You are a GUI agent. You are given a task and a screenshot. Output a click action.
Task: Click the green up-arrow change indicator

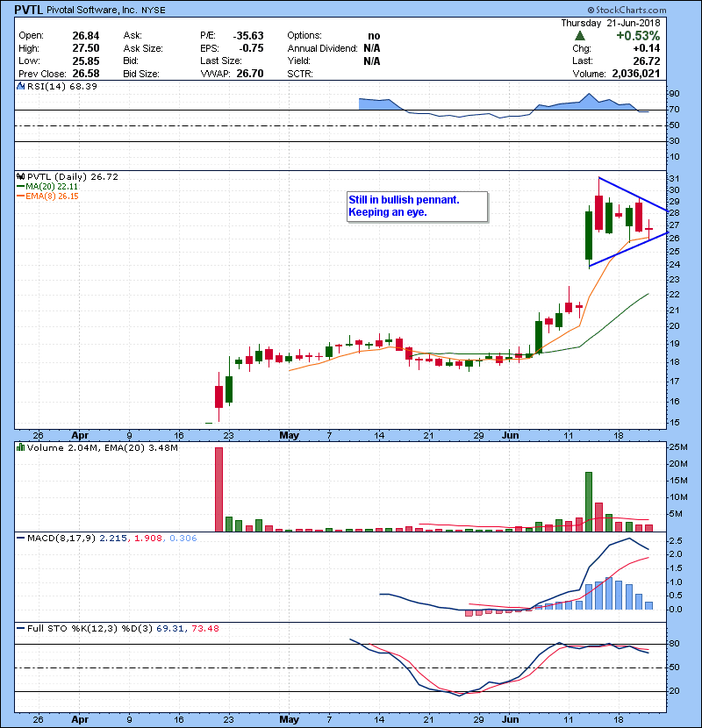pos(580,36)
